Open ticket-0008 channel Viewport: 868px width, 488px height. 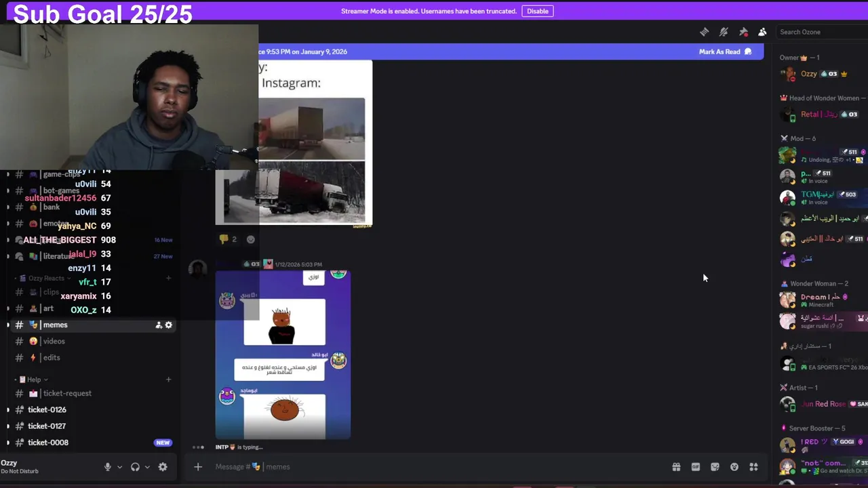(x=92, y=443)
